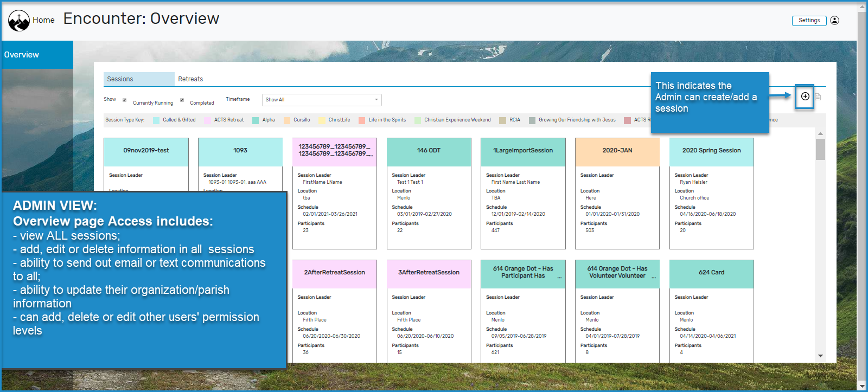Viewport: 868px width, 392px height.
Task: Click schedule 03/01/2019-02/27/2020 text
Action: pos(424,214)
